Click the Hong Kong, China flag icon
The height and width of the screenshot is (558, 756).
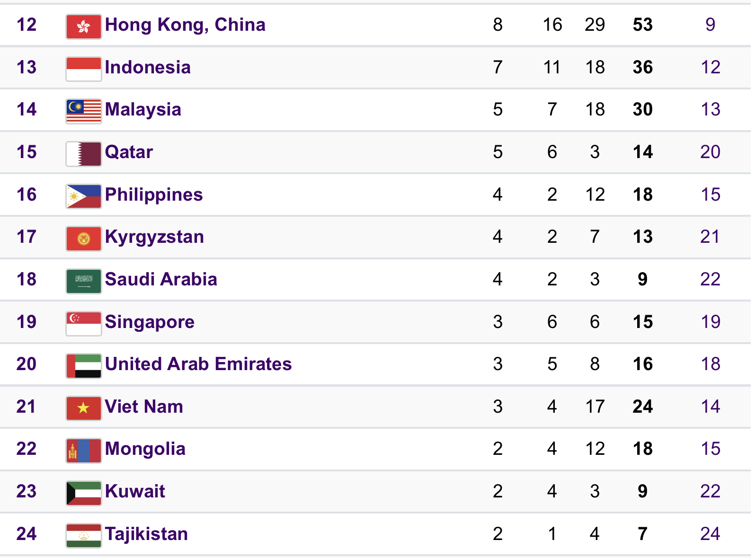click(83, 27)
